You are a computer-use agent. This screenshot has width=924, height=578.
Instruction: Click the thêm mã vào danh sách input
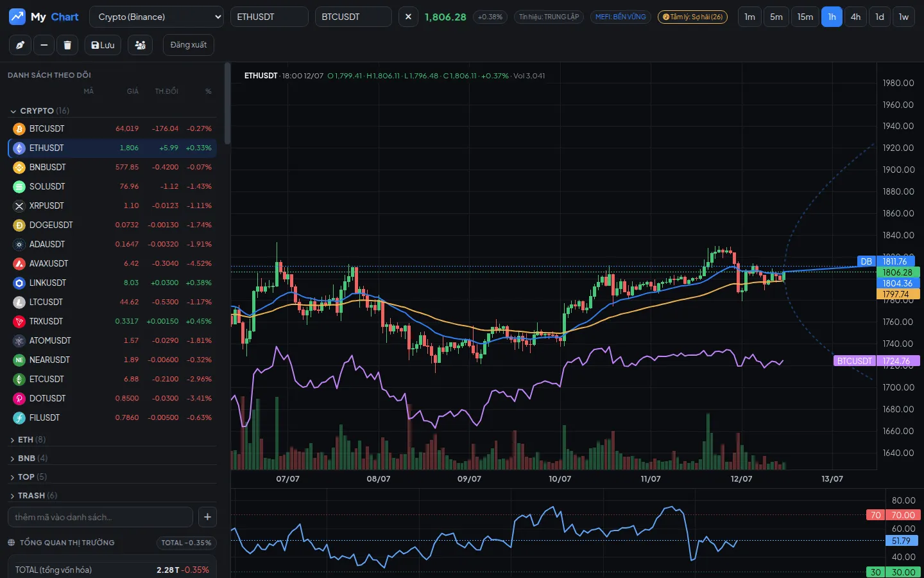pos(100,517)
